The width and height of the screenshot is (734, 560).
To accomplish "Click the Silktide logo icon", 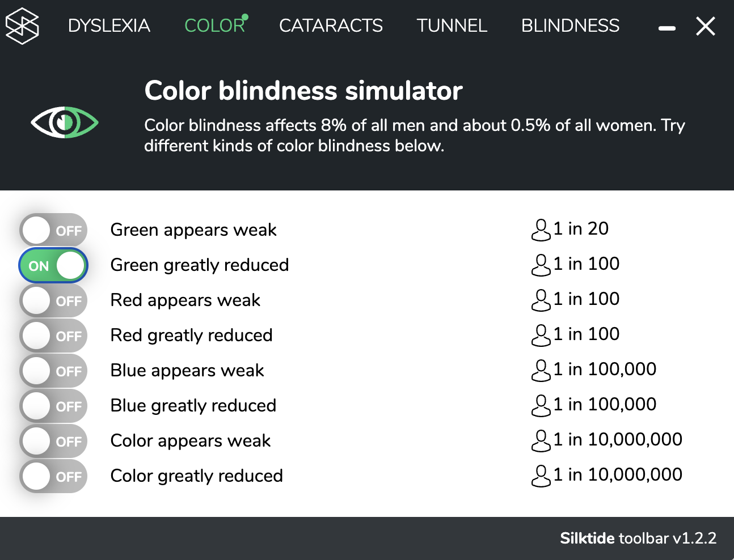I will coord(22,26).
